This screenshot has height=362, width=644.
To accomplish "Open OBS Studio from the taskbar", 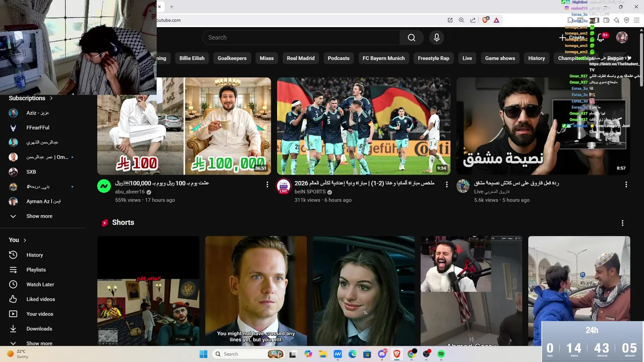I will [x=427, y=354].
